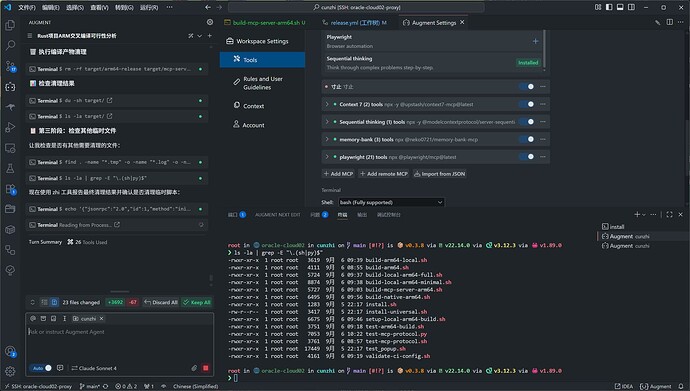This screenshot has height=391, width=690.
Task: Click SSH: oracle-cloud02-proxy status bar item
Action: point(37,386)
